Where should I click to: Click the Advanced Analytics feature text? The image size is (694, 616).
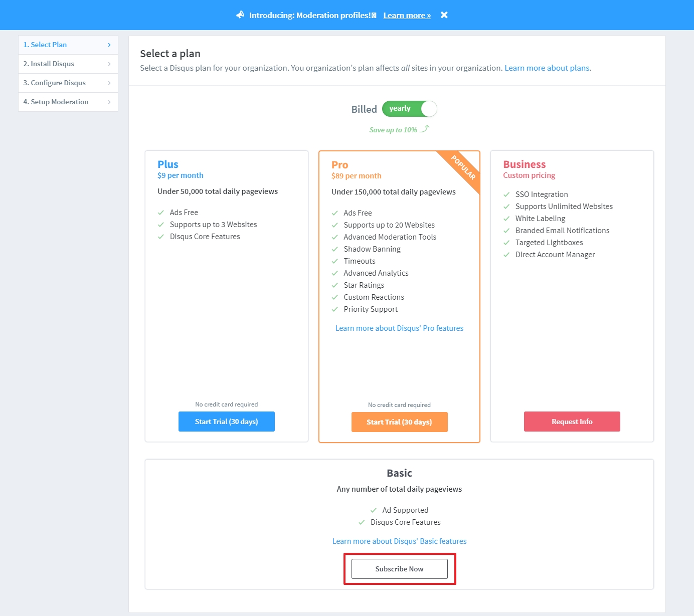pyautogui.click(x=376, y=273)
